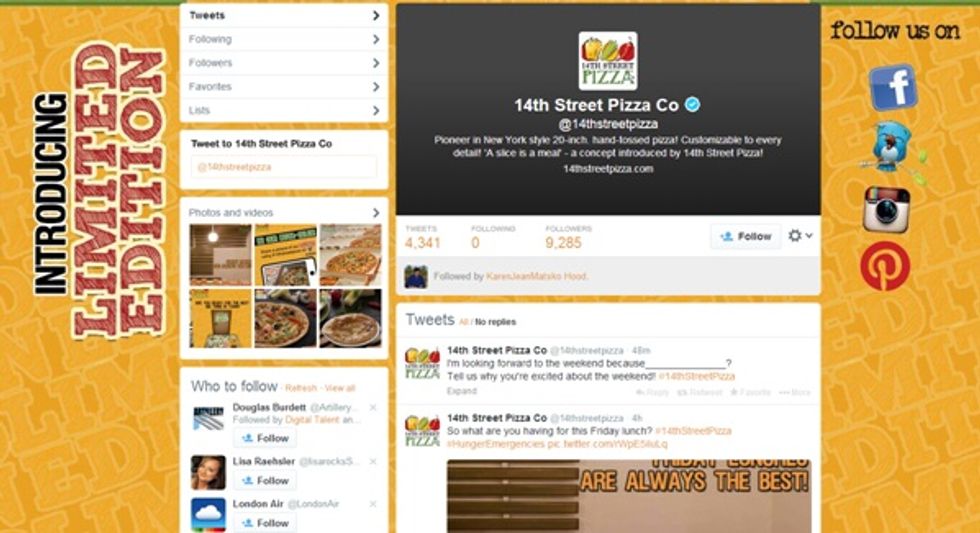The height and width of the screenshot is (533, 980).
Task: Expand the Photos and videos section arrow
Action: 376,212
